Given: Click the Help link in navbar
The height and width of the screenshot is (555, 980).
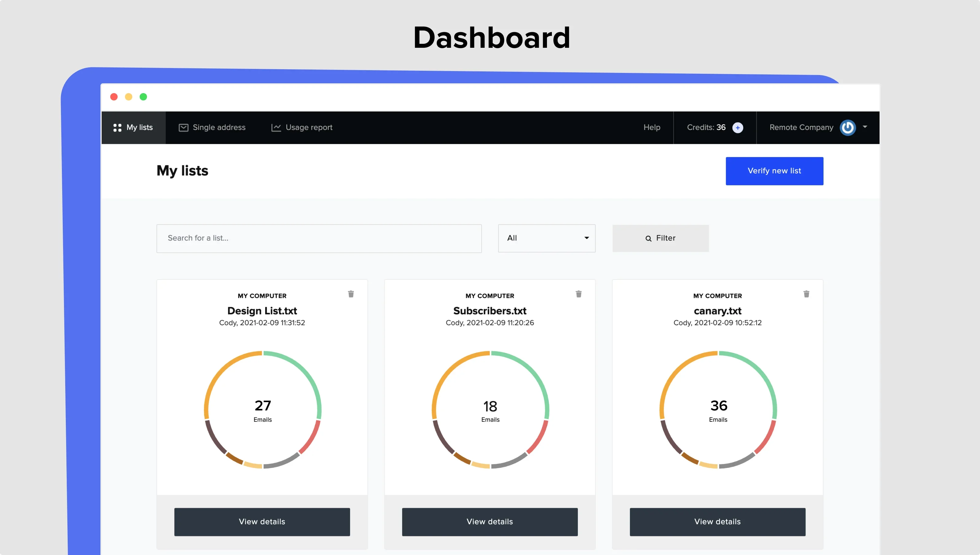Looking at the screenshot, I should coord(652,128).
